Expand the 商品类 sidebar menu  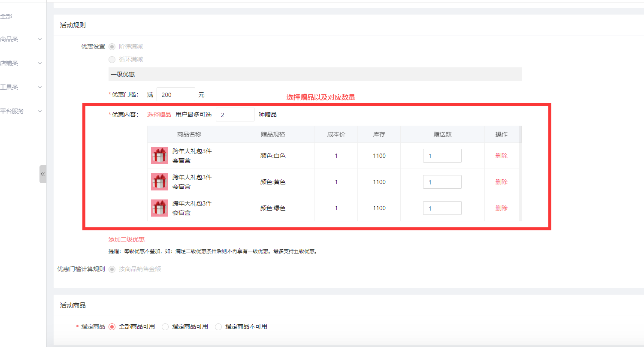pyautogui.click(x=21, y=39)
